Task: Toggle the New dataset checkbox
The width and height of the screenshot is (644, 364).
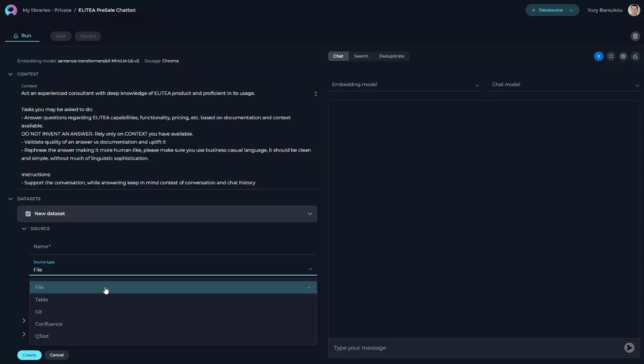Action: [28, 214]
